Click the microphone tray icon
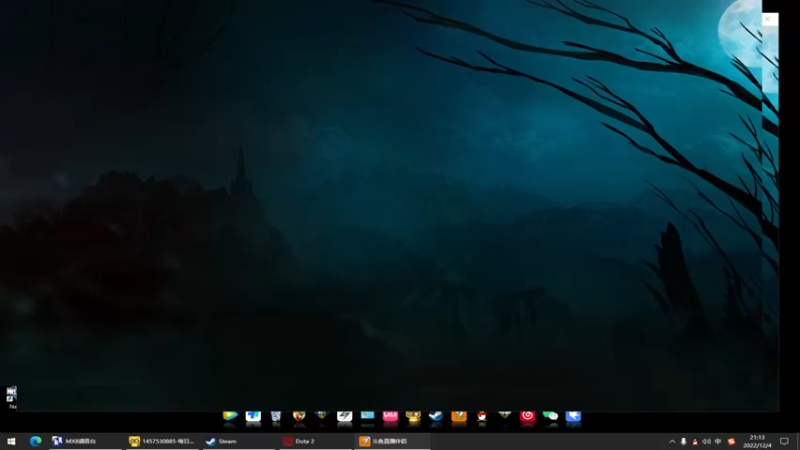Viewport: 800px width, 450px height. (683, 441)
